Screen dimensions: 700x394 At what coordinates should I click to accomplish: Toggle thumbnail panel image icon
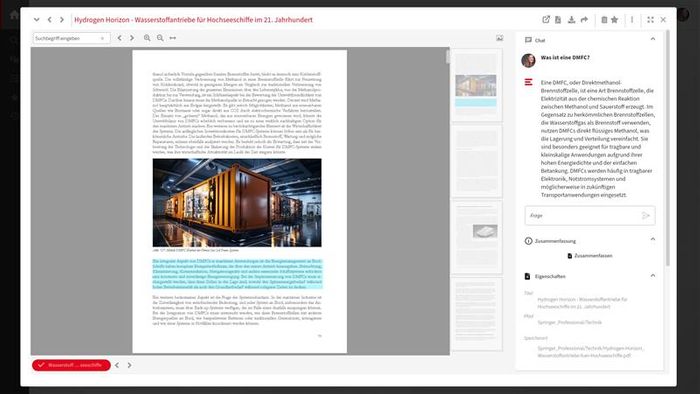click(x=500, y=38)
